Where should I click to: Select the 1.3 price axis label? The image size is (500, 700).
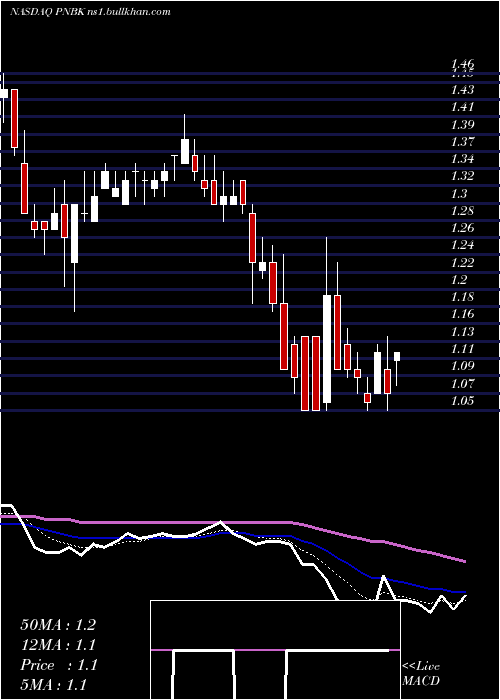[x=459, y=194]
